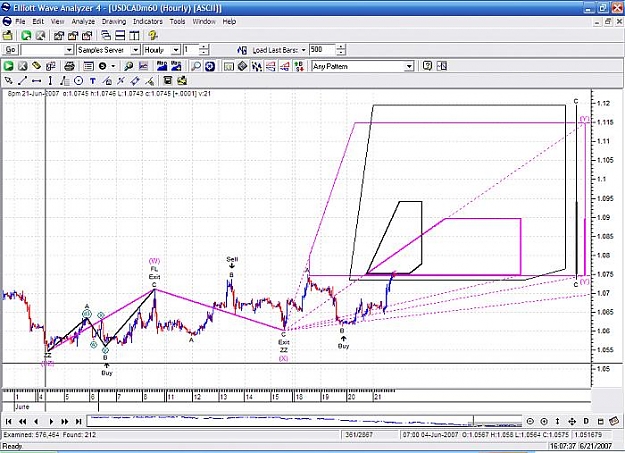Click the buy/sell signals B S icon

click(x=299, y=66)
